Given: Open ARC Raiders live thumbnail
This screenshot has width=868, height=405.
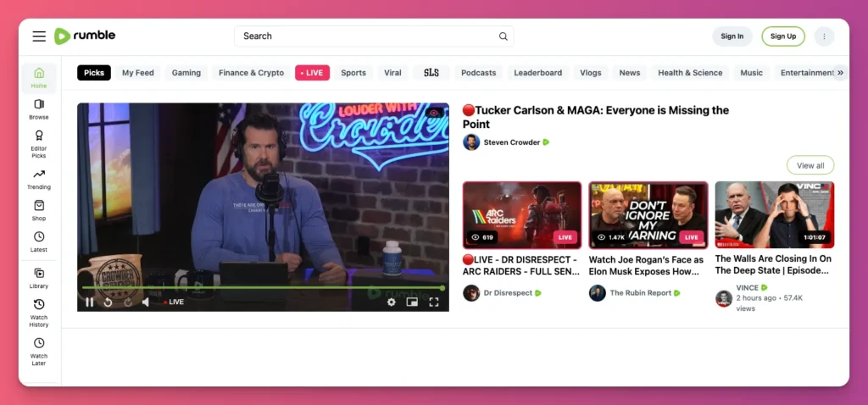Looking at the screenshot, I should click(522, 214).
